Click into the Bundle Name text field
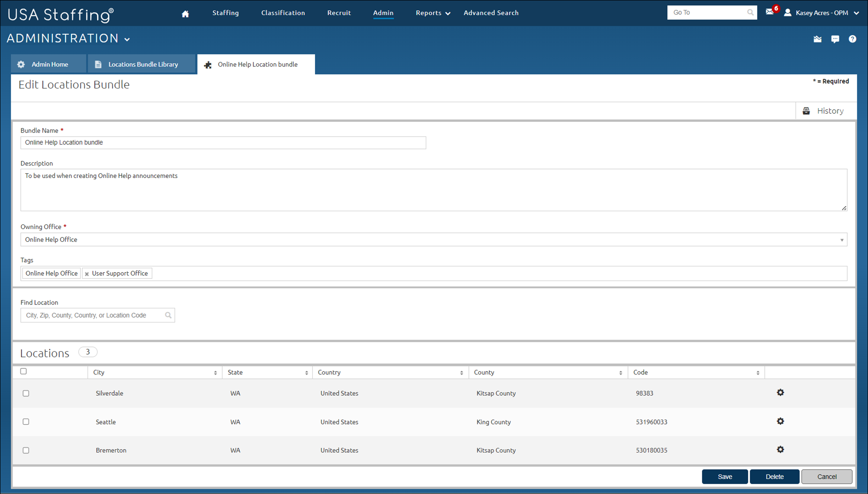868x494 pixels. pyautogui.click(x=223, y=143)
